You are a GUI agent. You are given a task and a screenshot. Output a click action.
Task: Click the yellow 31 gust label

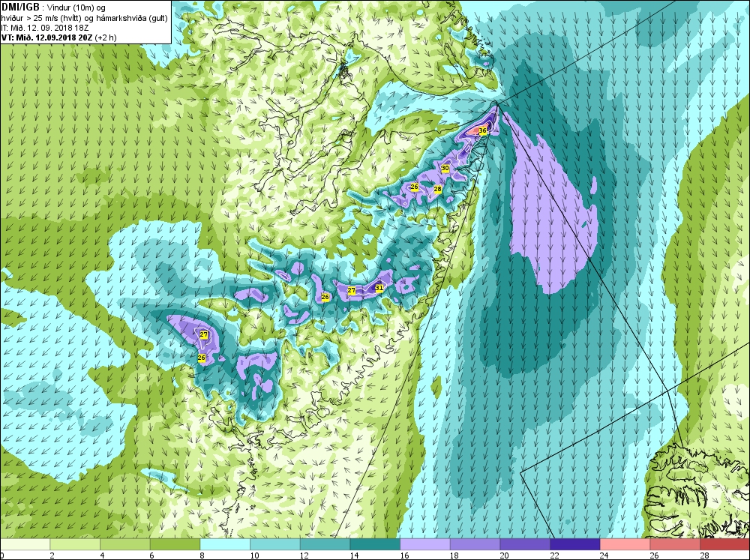[x=379, y=287]
